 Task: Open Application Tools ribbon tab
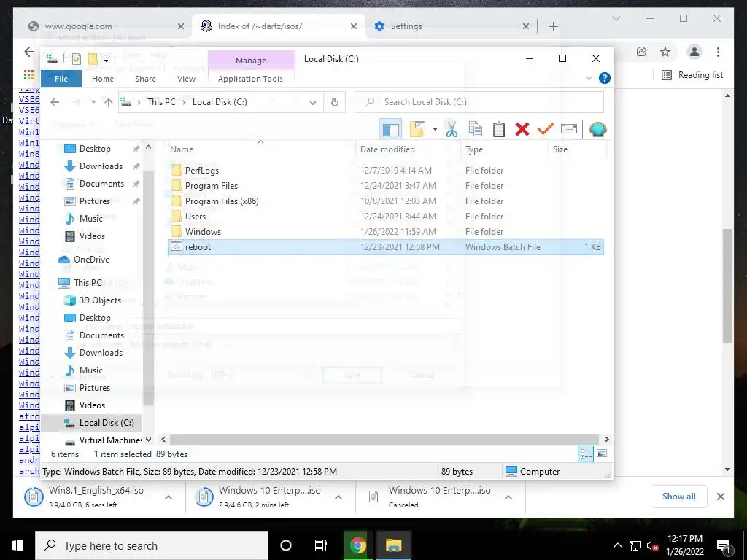click(251, 79)
